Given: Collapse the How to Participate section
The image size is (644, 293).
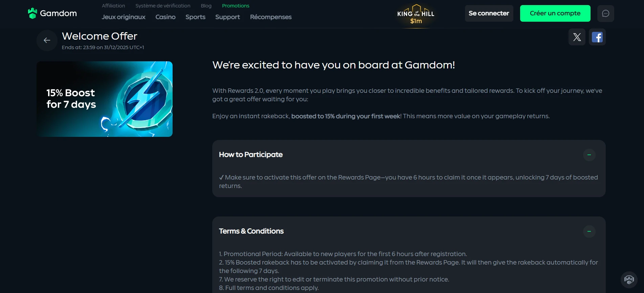Looking at the screenshot, I should pos(589,155).
